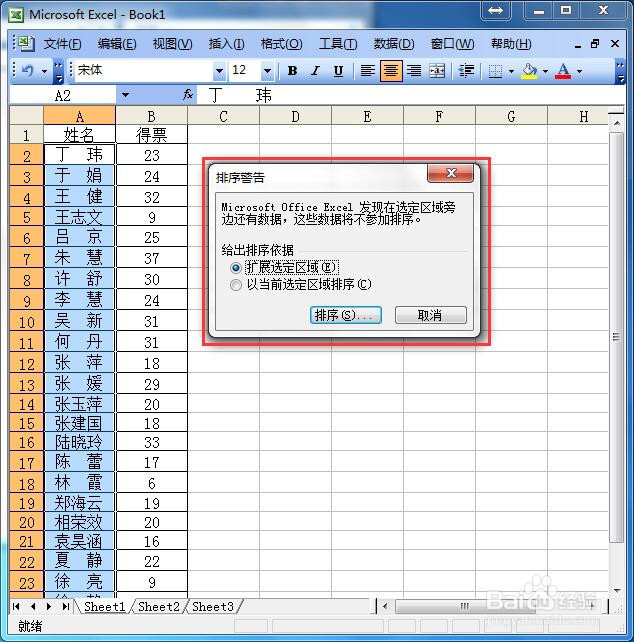Close the 排序警告 dialog with X
The image size is (634, 642).
click(451, 173)
